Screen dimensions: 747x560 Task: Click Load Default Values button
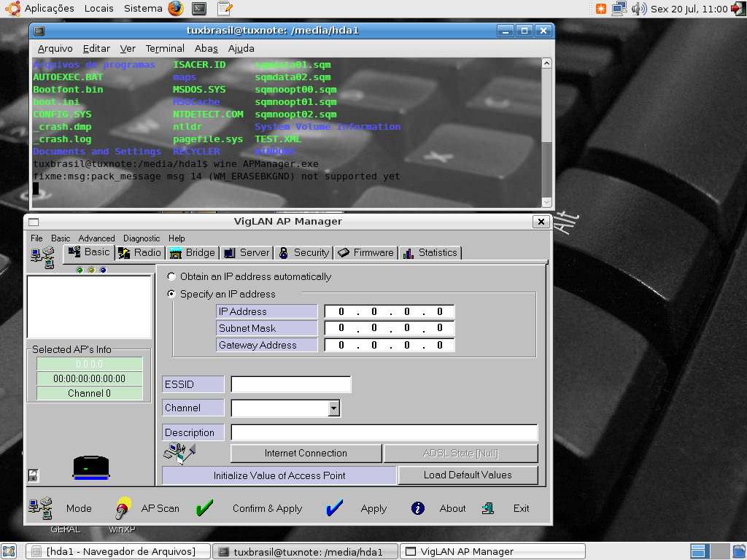click(x=468, y=475)
